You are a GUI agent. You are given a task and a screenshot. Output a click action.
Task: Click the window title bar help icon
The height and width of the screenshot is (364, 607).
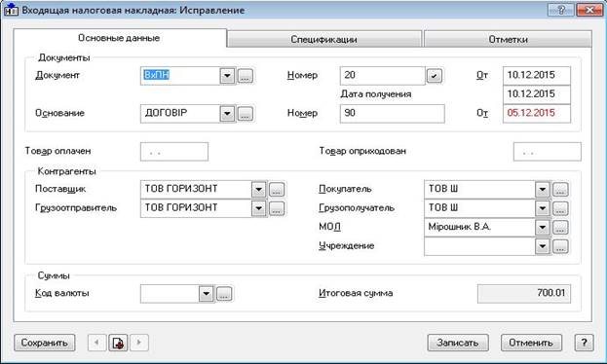561,10
